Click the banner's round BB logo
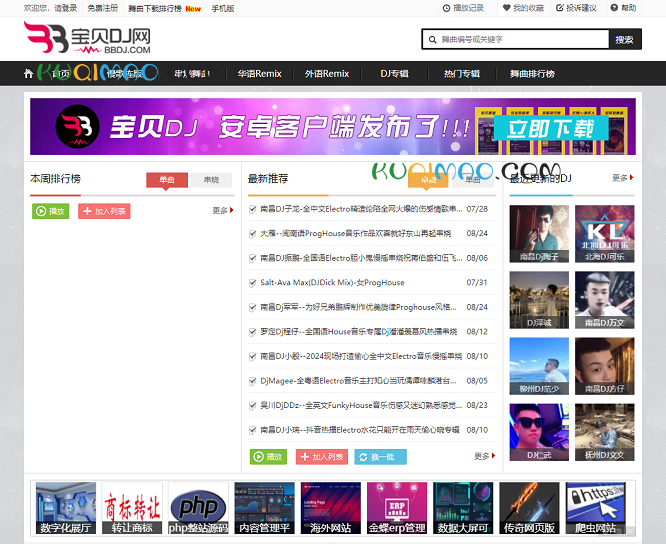The height and width of the screenshot is (544, 666). click(78, 127)
